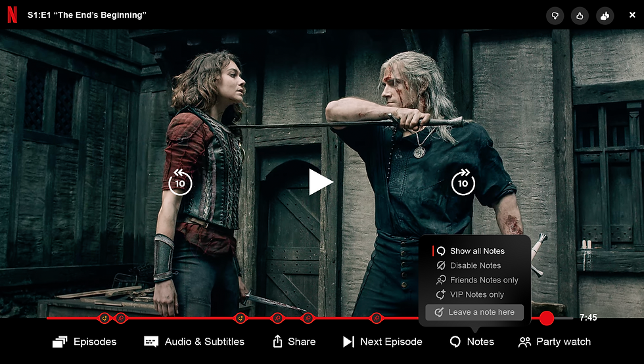
Task: Click Leave a note here button
Action: (474, 312)
